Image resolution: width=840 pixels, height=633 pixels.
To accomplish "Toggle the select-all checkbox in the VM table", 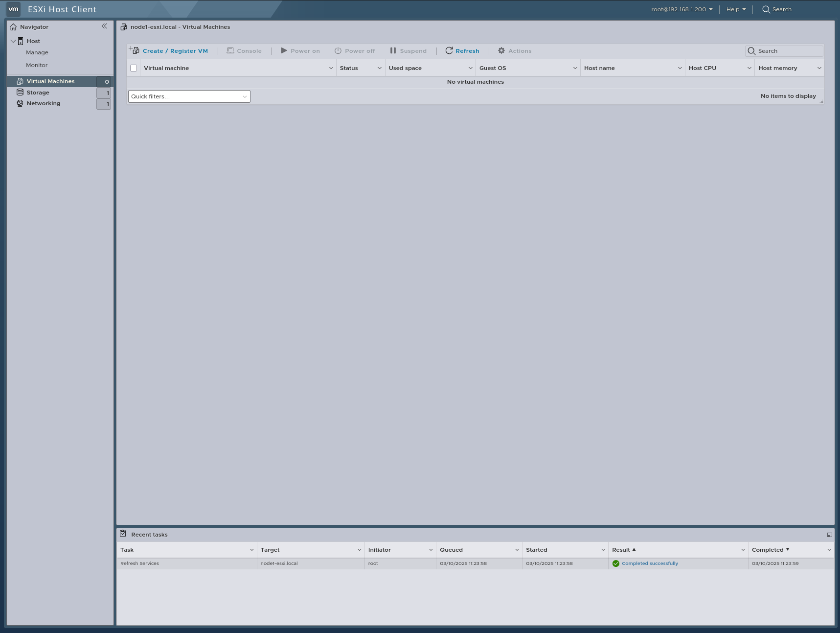I will [x=133, y=68].
